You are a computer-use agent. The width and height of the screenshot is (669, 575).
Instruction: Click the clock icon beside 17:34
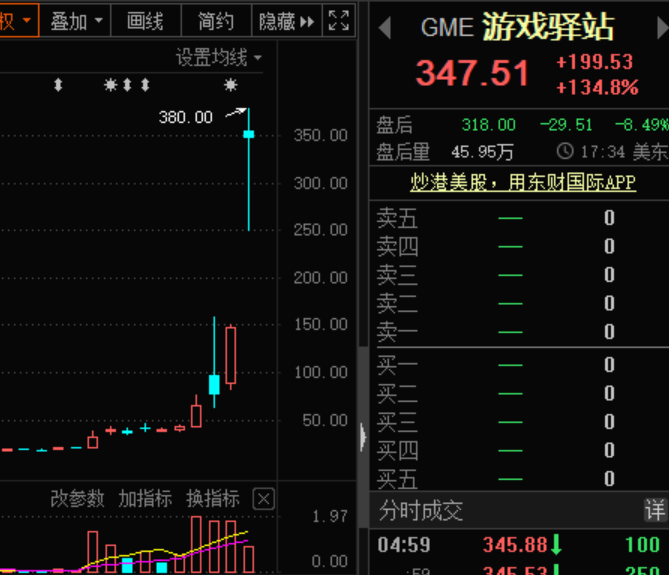pos(565,151)
